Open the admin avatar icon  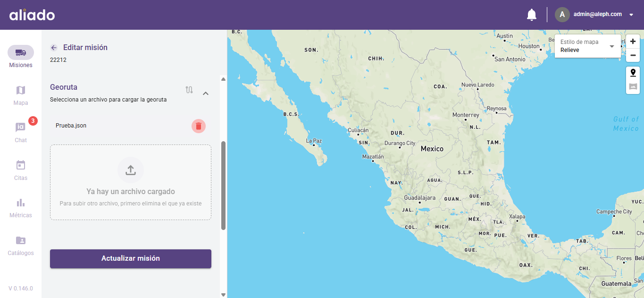tap(562, 15)
